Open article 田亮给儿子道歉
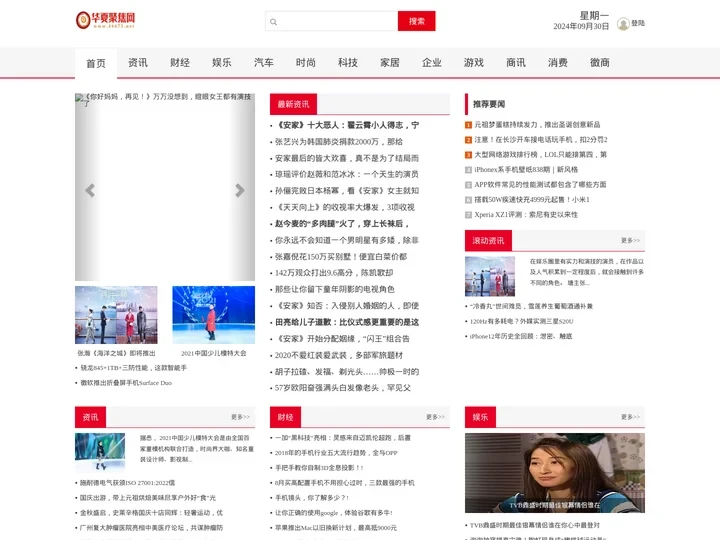 click(x=347, y=322)
